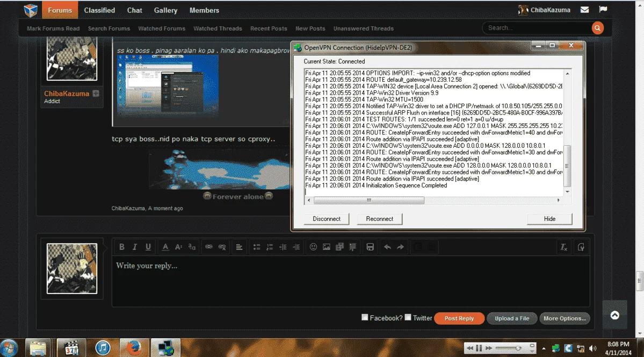Open Watched Threads link
The height and width of the screenshot is (357, 644).
218,28
